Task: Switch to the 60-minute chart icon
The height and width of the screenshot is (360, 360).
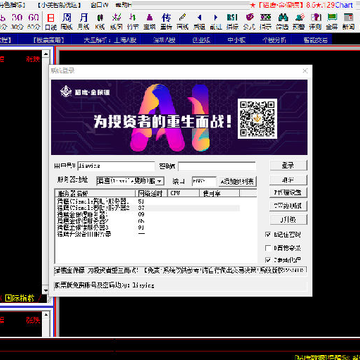Action: [x=33, y=21]
